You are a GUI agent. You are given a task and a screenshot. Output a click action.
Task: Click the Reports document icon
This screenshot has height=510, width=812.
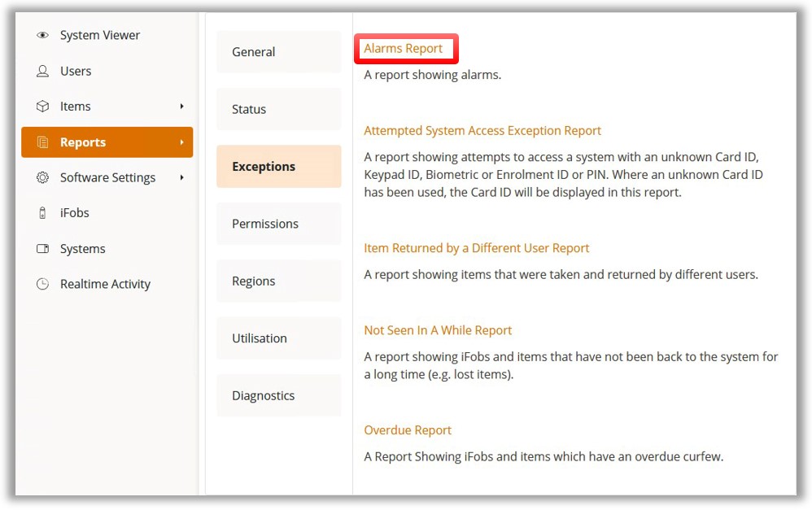[x=43, y=142]
